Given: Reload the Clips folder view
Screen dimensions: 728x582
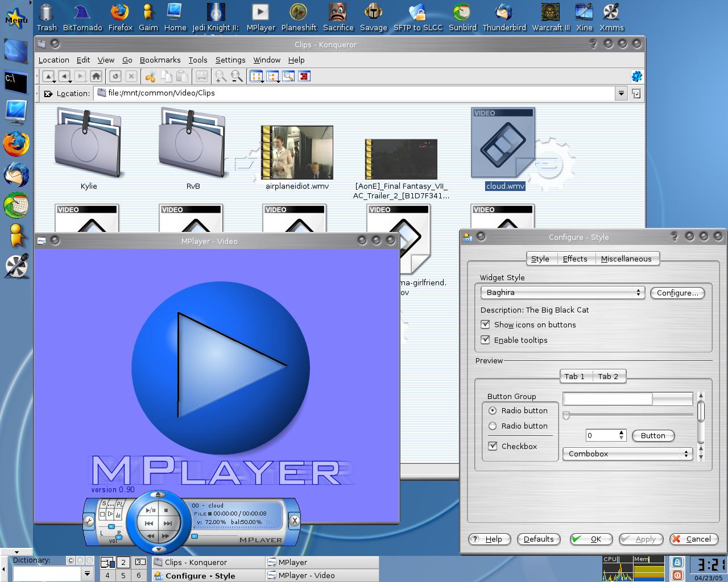Looking at the screenshot, I should click(115, 76).
